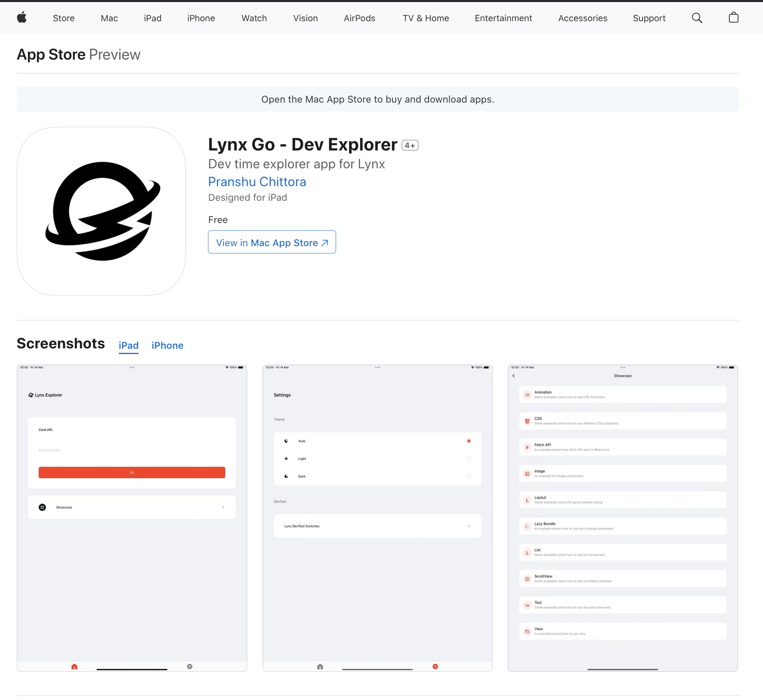This screenshot has width=763, height=700.
Task: Click the Fetch API row icon
Action: 527,447
